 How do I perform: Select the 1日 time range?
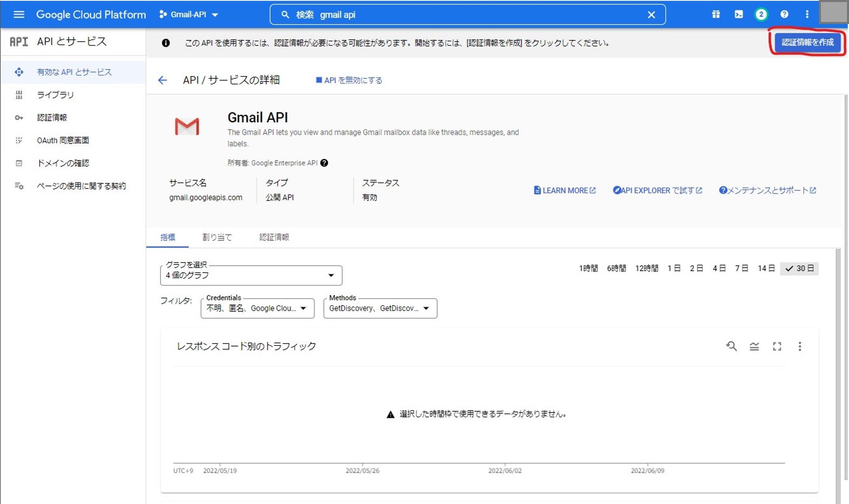coord(674,268)
